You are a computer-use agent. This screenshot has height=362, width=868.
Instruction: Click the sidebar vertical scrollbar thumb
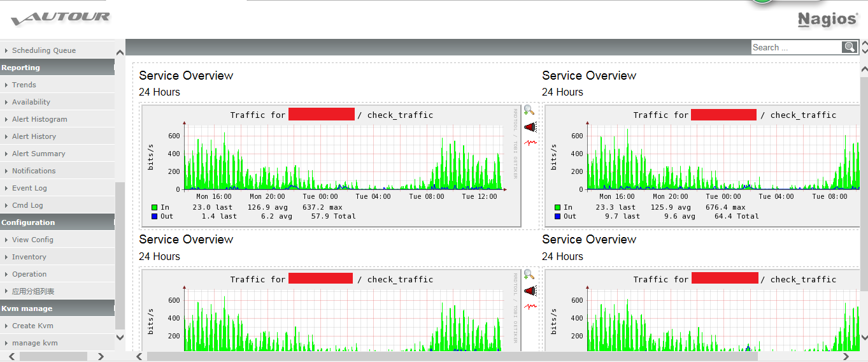tap(120, 255)
